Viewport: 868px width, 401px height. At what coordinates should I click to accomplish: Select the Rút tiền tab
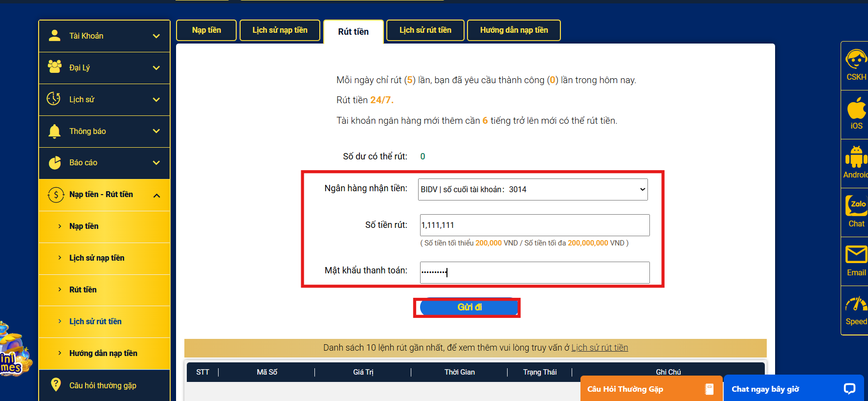tap(354, 32)
